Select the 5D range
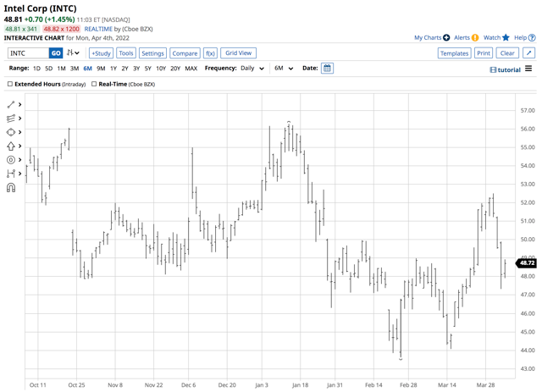This screenshot has height=392, width=542. click(49, 69)
